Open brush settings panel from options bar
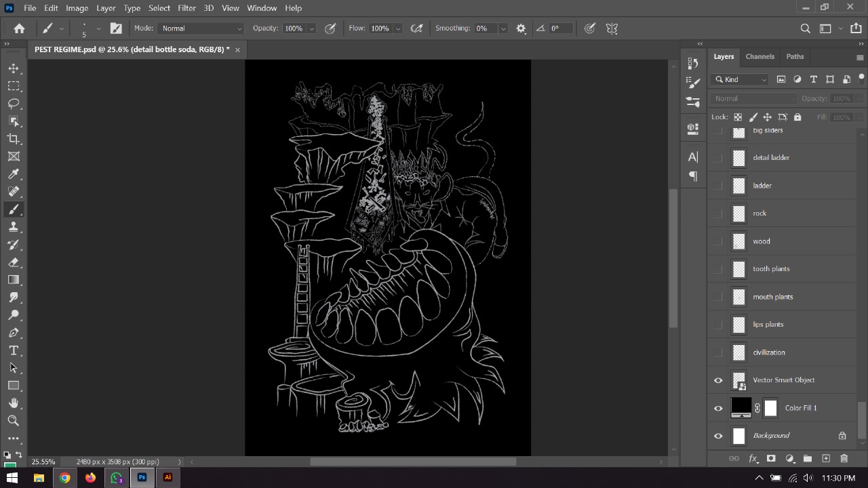 tap(116, 28)
